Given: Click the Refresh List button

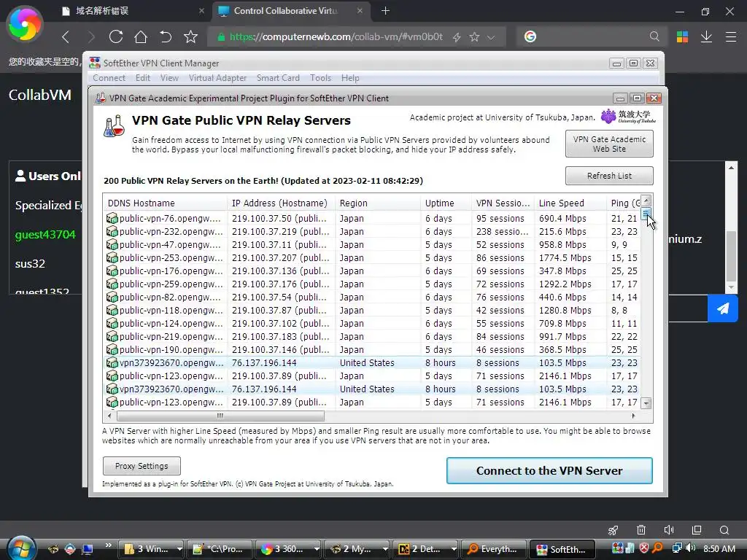Looking at the screenshot, I should [x=609, y=176].
